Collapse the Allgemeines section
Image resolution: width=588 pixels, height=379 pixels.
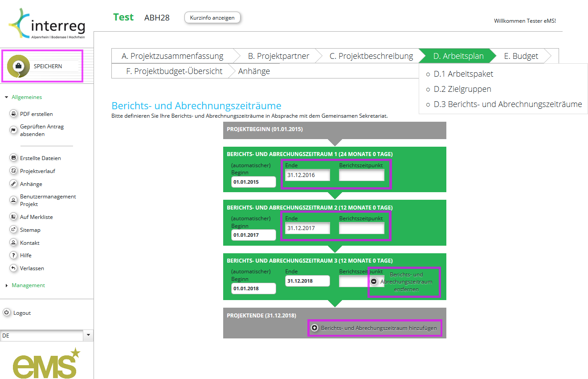pos(7,97)
